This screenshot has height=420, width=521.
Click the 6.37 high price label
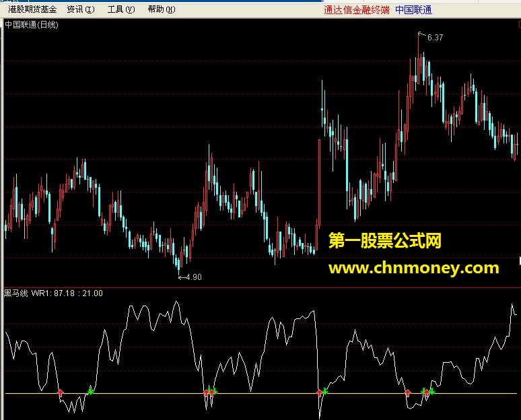coord(435,38)
